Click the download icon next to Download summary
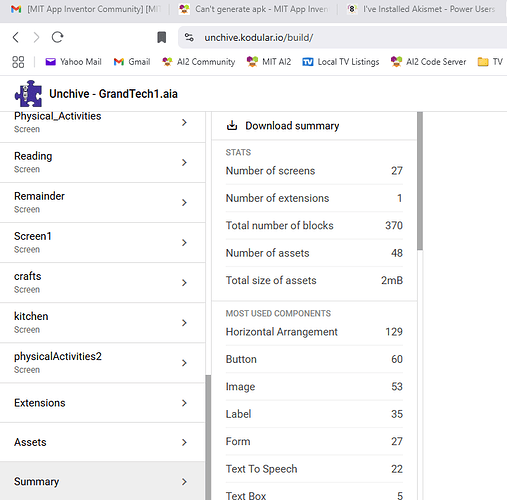This screenshot has height=500, width=507. point(232,126)
